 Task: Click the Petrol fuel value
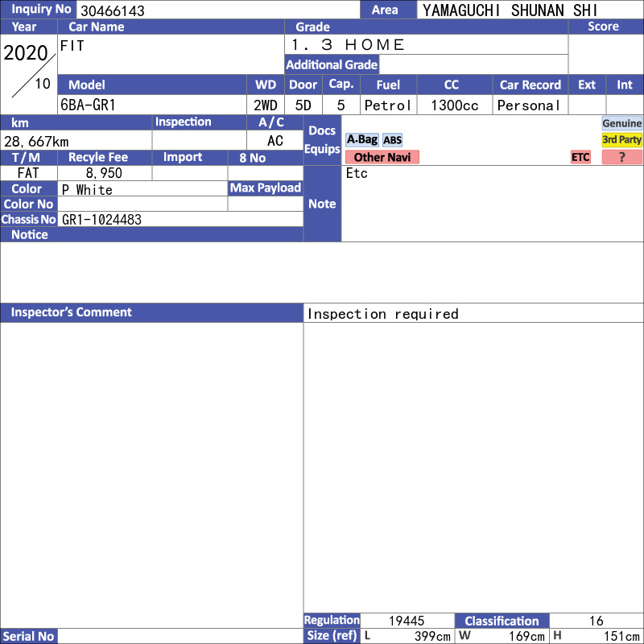click(x=388, y=105)
